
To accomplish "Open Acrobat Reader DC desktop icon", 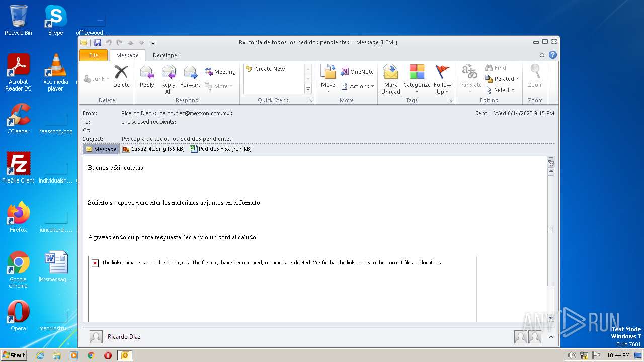I will coord(18,72).
